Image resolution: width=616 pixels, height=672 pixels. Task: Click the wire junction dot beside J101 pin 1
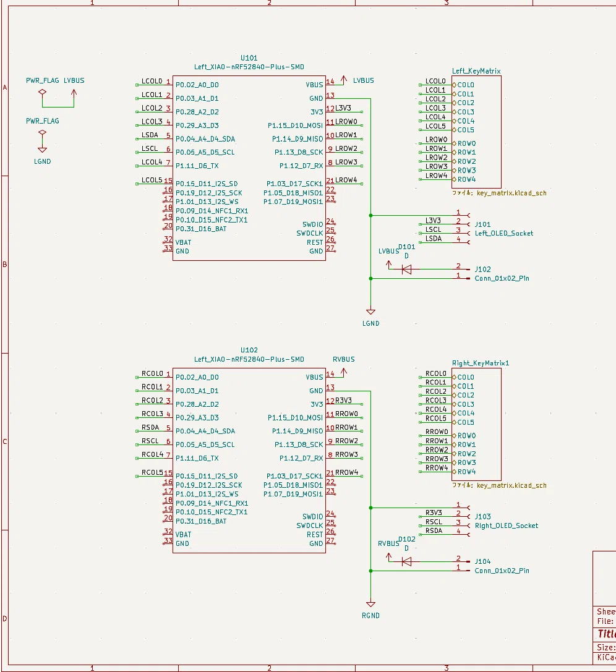coord(371,215)
